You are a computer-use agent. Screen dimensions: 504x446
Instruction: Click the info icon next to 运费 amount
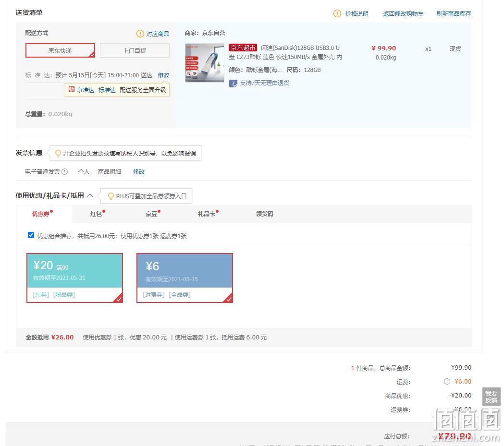[x=447, y=382]
